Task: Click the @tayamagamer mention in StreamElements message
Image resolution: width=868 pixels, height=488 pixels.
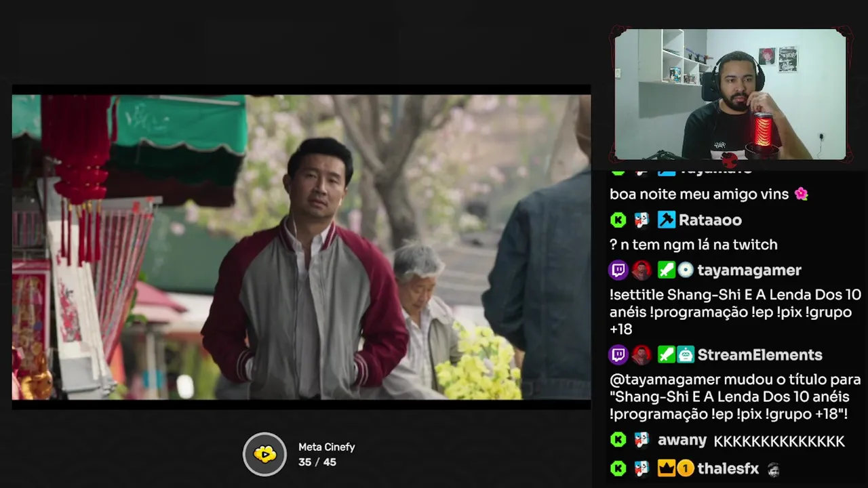Action: [665, 380]
